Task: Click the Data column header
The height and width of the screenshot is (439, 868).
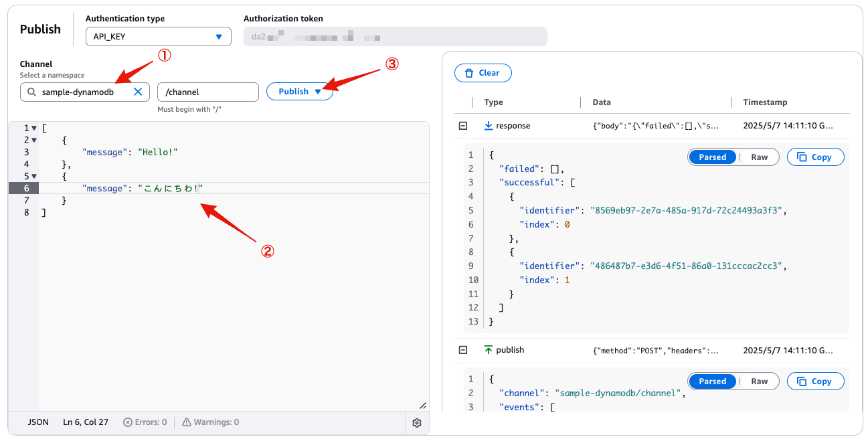Action: click(602, 102)
